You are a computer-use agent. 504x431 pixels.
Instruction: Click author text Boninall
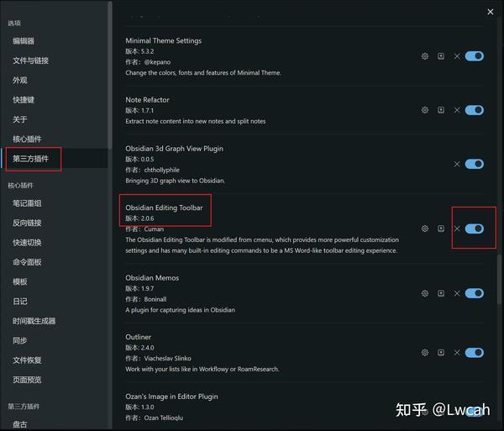(155, 299)
